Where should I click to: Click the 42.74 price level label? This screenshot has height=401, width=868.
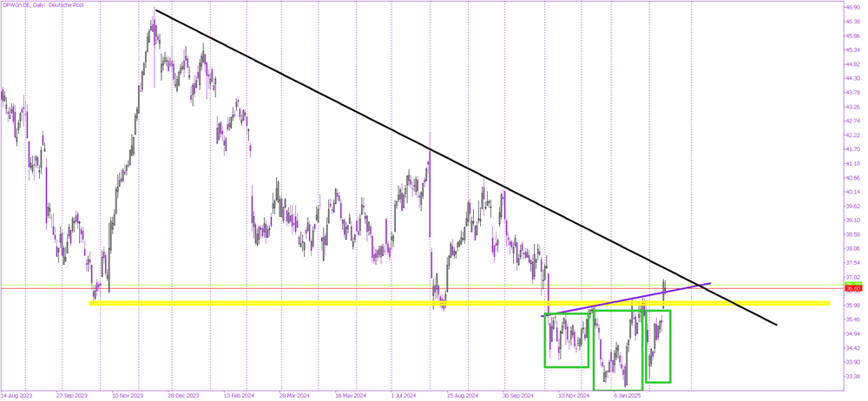[x=852, y=121]
